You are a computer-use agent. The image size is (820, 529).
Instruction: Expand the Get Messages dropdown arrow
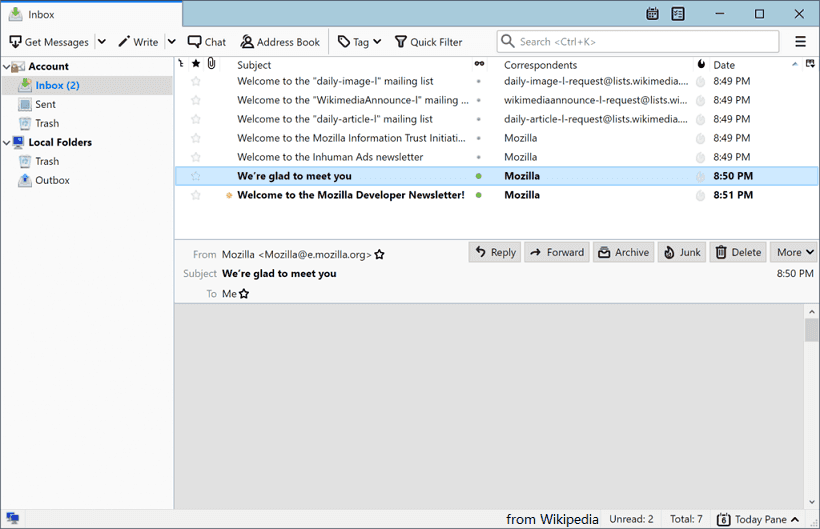click(101, 42)
